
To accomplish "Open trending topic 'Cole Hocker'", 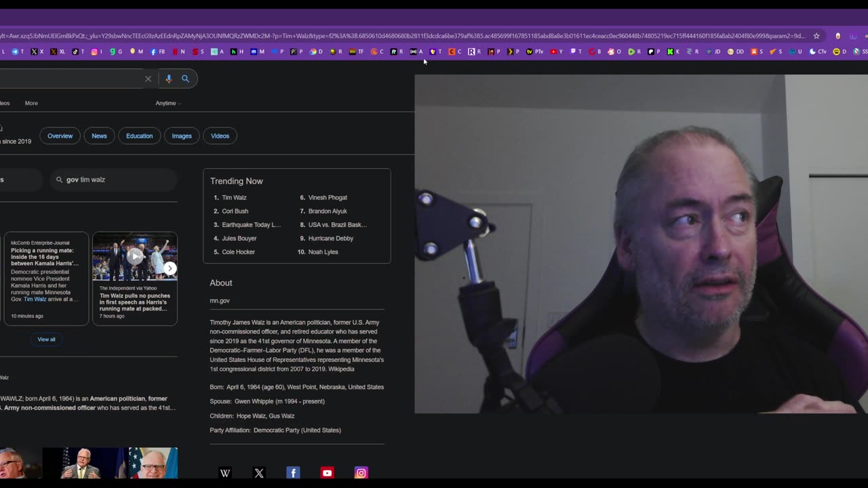I will tap(239, 251).
